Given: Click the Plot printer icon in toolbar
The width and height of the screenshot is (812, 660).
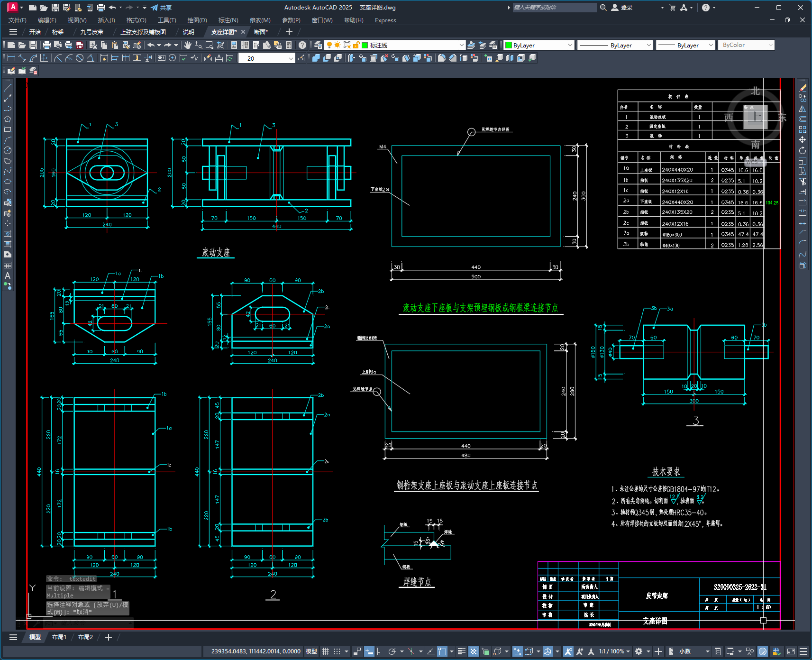Looking at the screenshot, I should coord(46,45).
